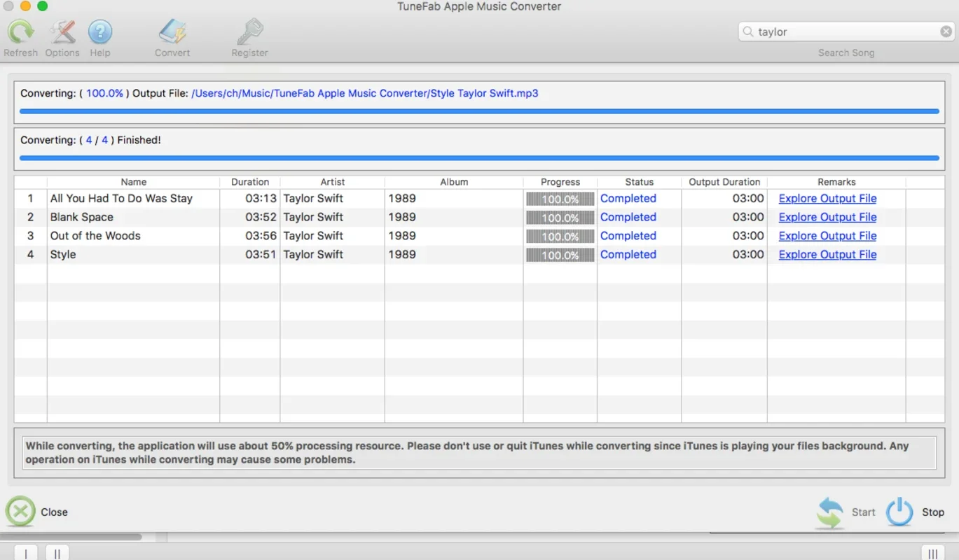959x560 pixels.
Task: Click album 1989 in the Style row
Action: [402, 255]
